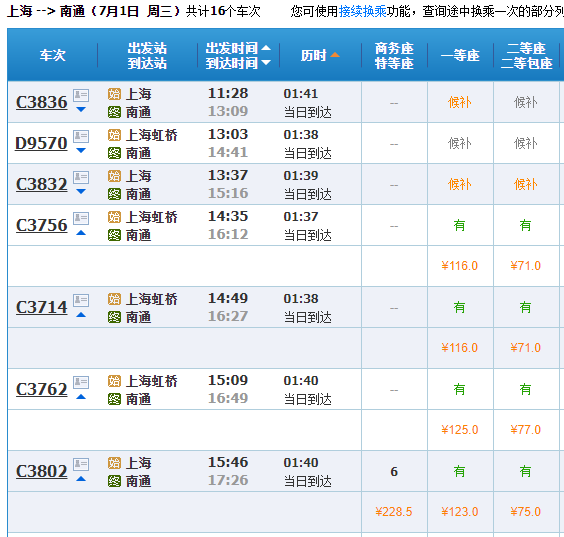Sort by arrival time descending arrow
The image size is (564, 537).
tap(266, 63)
